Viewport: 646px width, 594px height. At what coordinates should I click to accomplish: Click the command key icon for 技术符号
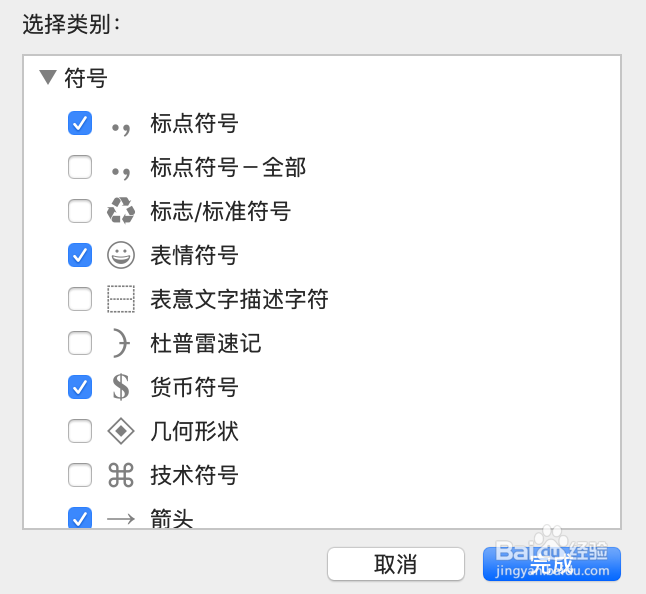point(121,475)
